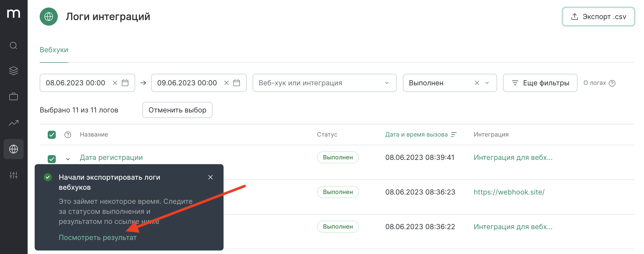Toggle the select-all logs checkbox
Image resolution: width=644 pixels, height=254 pixels.
tap(52, 135)
